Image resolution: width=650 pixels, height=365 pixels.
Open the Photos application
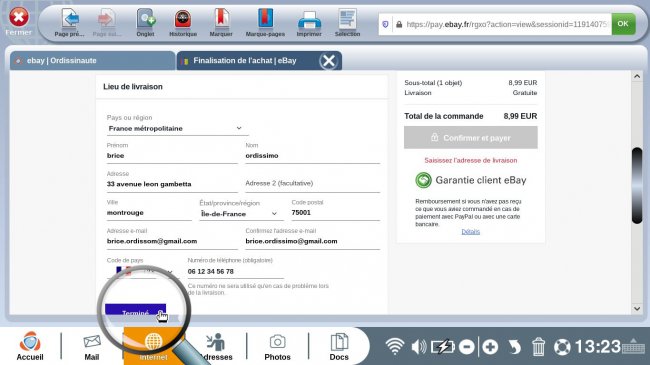[277, 347]
